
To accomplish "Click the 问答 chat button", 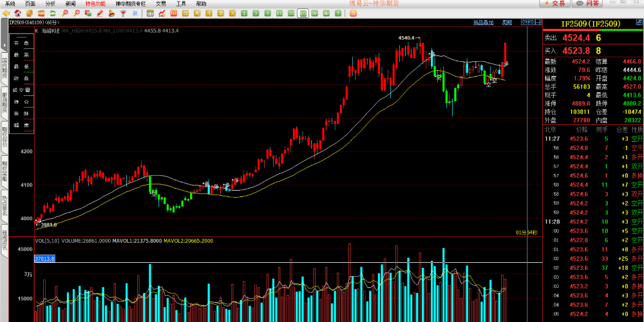I will pyautogui.click(x=587, y=3).
